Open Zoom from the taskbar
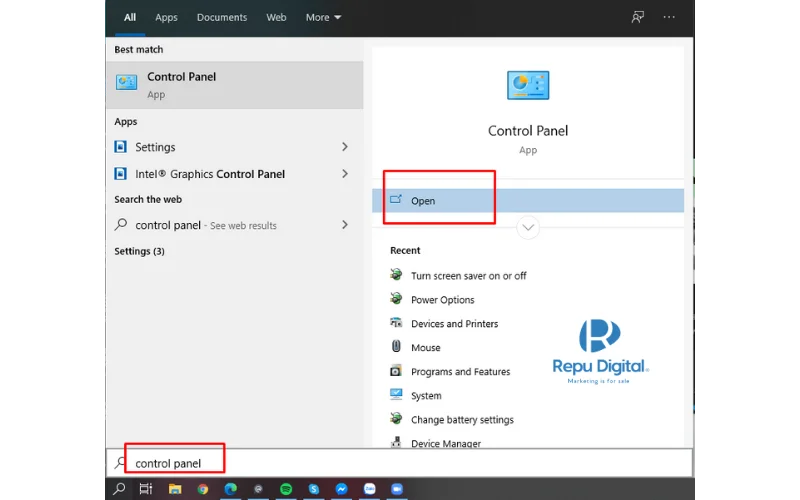The width and height of the screenshot is (800, 500). click(397, 489)
